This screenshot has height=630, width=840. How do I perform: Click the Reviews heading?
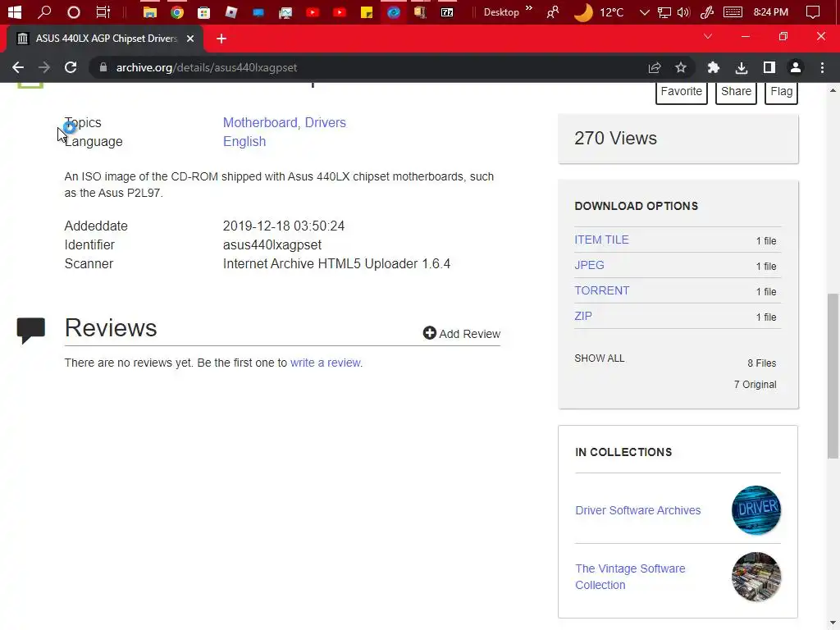(x=111, y=328)
